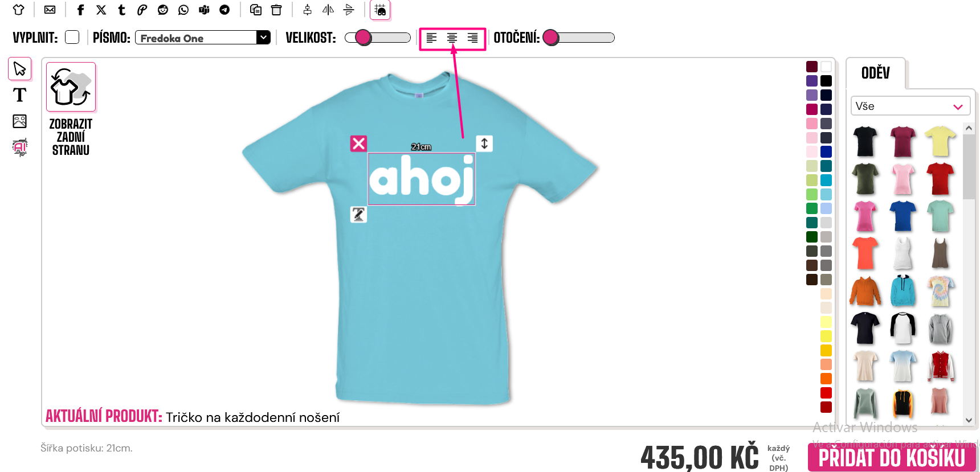Flip the element horizontally
The height and width of the screenshot is (472, 980).
coord(328,10)
